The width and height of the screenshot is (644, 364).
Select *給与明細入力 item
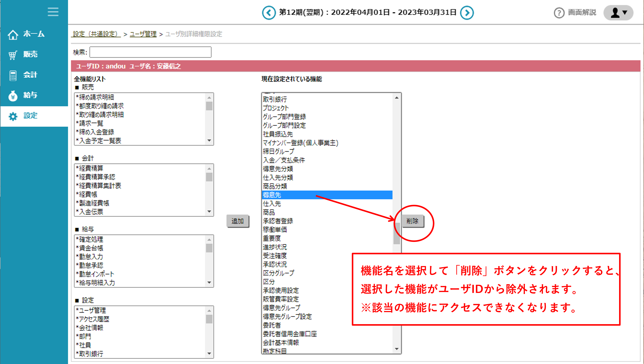click(140, 283)
